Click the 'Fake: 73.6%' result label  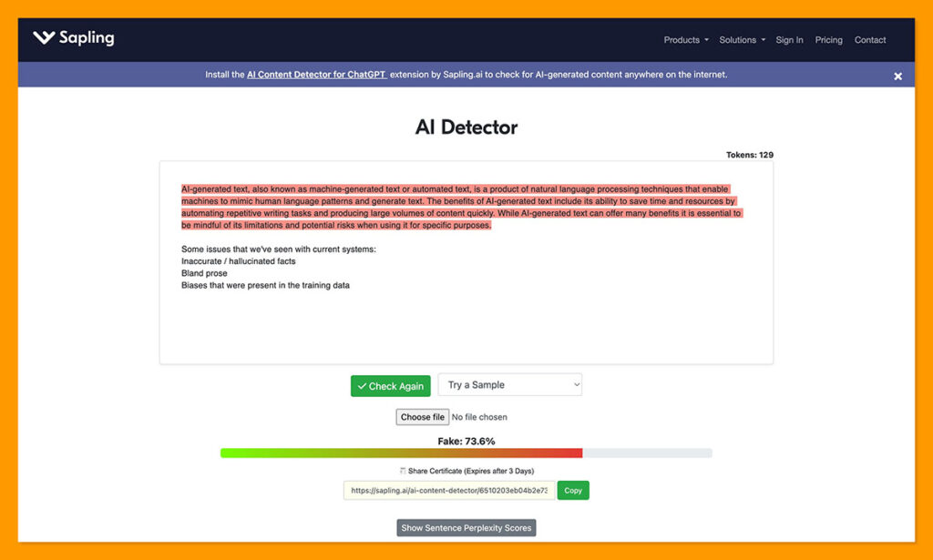(x=466, y=441)
